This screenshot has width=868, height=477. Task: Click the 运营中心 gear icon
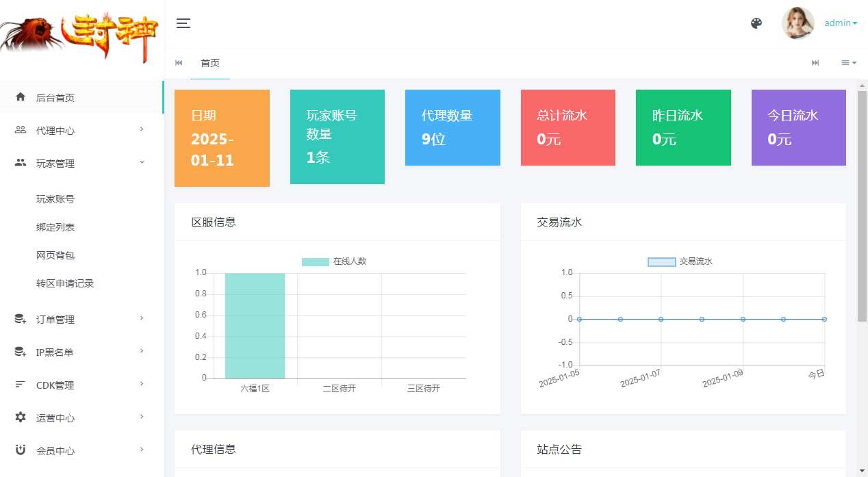(22, 417)
